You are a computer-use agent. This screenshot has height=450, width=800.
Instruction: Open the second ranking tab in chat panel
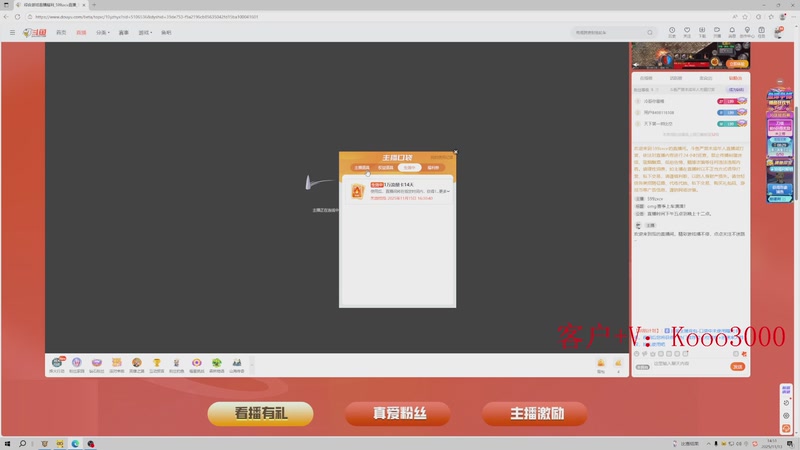676,78
